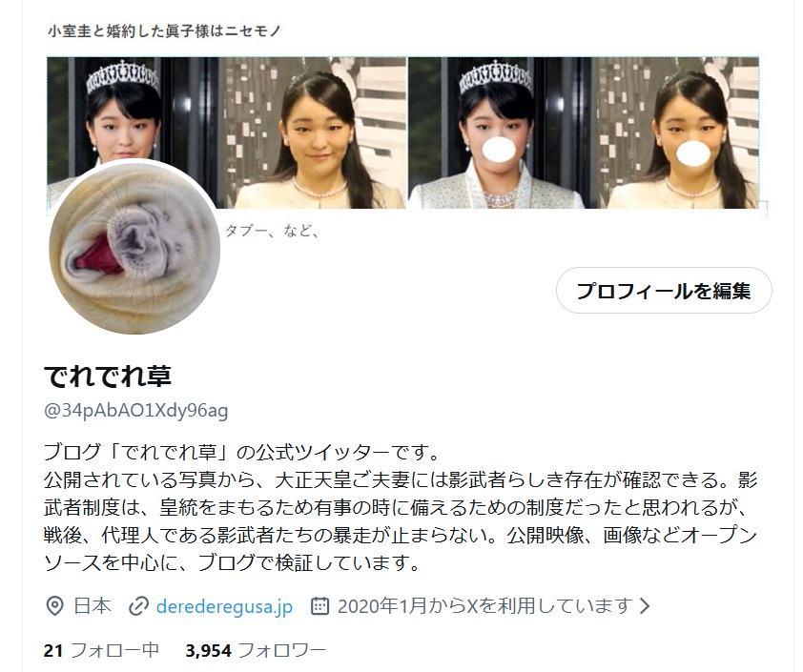Click the 小室圭と婚約した眞子様はニセモノ caption text
This screenshot has width=803, height=672.
click(x=164, y=31)
